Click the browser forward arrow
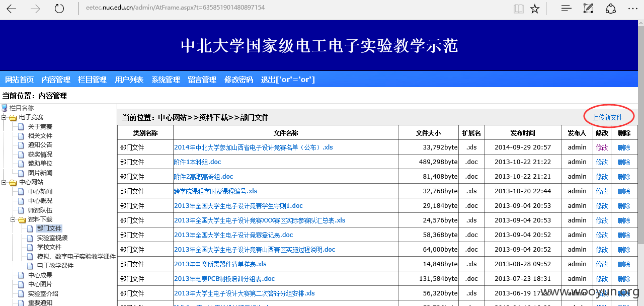Viewport: 644px width, 306px height. click(x=35, y=9)
